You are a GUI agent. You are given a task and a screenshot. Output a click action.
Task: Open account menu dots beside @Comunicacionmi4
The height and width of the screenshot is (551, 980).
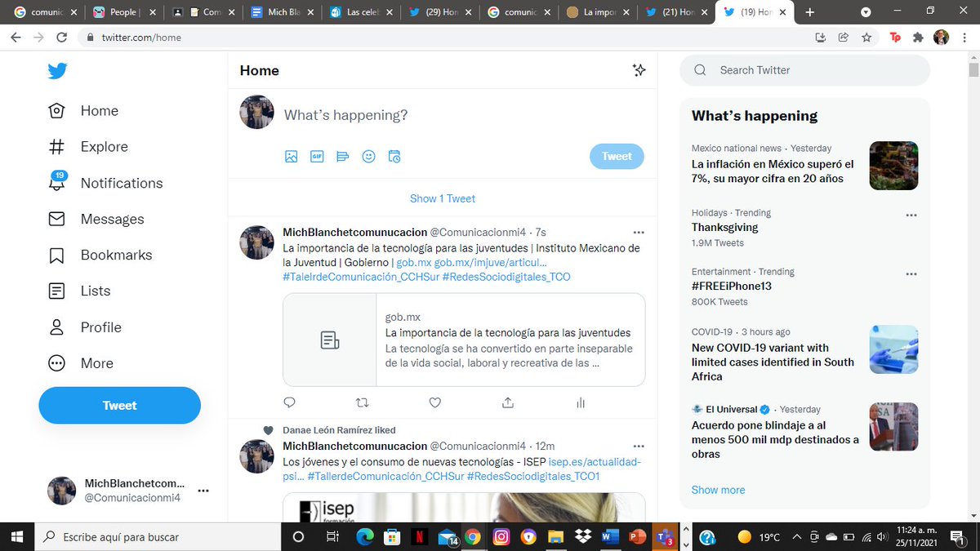tap(203, 491)
